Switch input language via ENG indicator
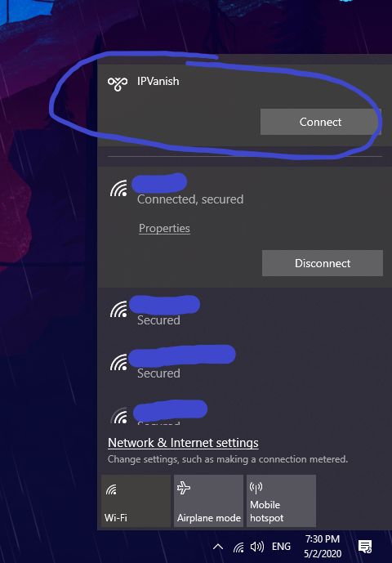The width and height of the screenshot is (392, 563). pyautogui.click(x=281, y=547)
